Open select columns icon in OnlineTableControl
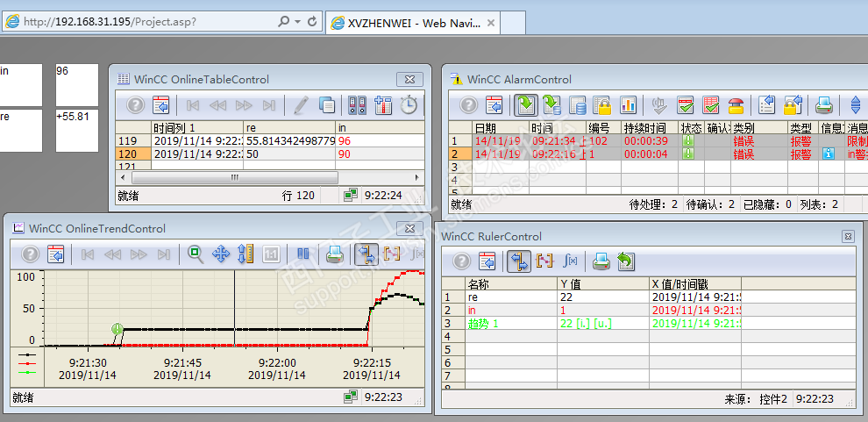868x422 pixels. (x=383, y=104)
